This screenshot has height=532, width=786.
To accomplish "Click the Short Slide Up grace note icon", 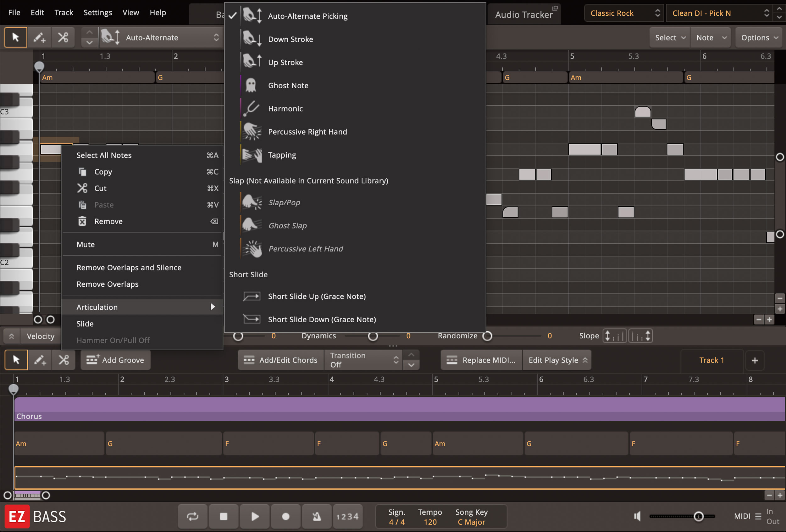I will pos(252,296).
